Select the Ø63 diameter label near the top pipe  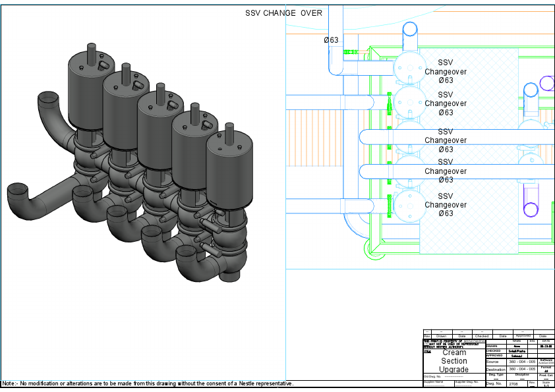click(x=330, y=40)
